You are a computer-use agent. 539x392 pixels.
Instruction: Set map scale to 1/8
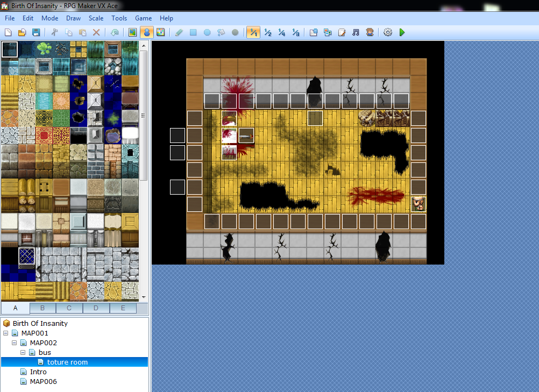296,32
